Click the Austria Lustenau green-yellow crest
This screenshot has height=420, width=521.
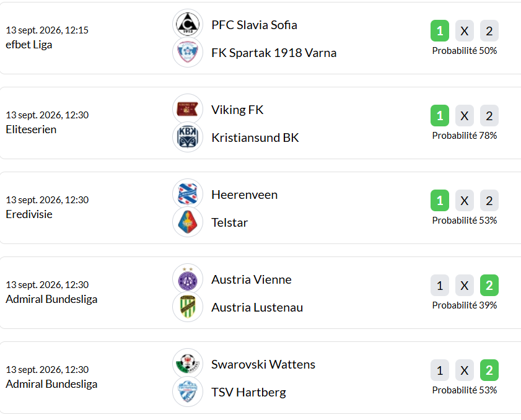pyautogui.click(x=188, y=307)
